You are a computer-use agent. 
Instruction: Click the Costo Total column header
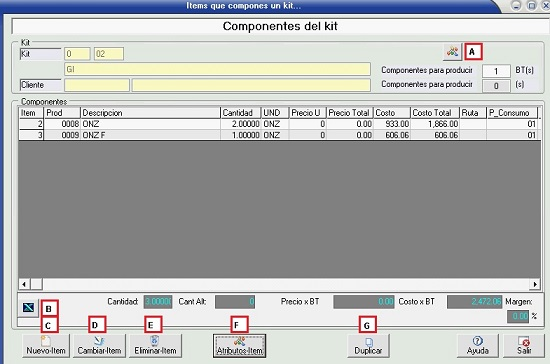point(435,113)
